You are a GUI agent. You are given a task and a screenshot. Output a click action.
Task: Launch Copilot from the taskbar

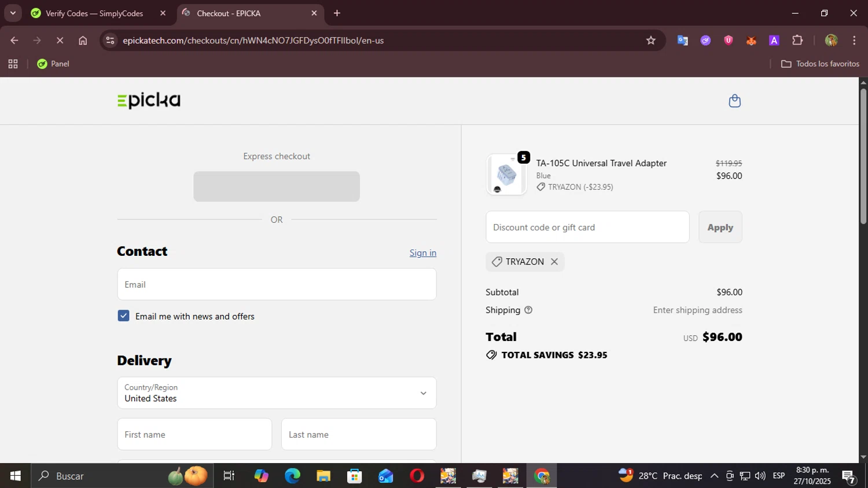pos(261,476)
